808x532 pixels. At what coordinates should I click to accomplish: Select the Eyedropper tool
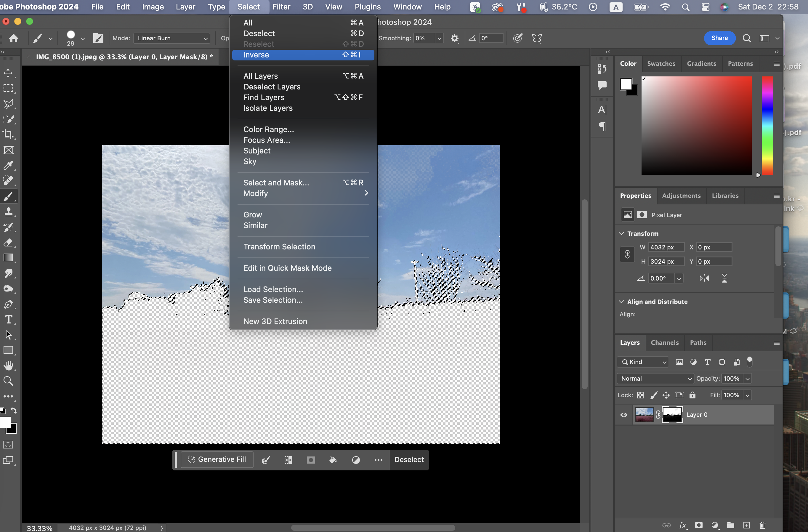coord(8,165)
